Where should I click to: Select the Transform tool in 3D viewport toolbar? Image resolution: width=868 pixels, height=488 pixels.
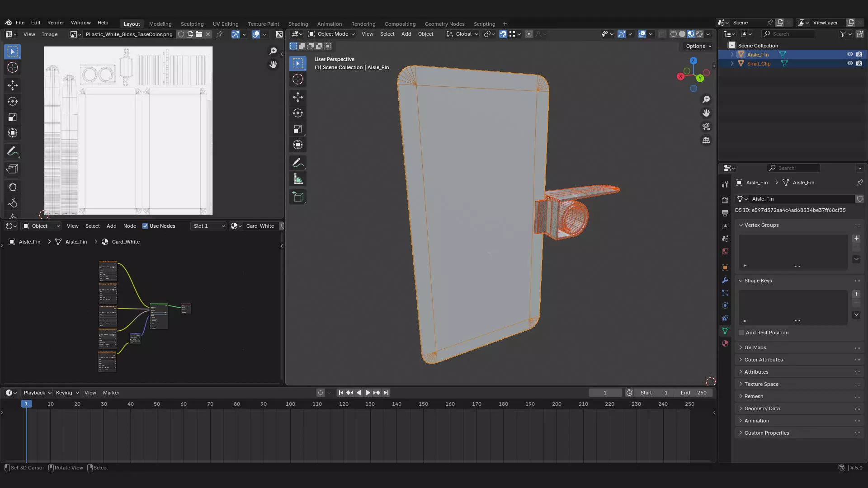pos(297,145)
